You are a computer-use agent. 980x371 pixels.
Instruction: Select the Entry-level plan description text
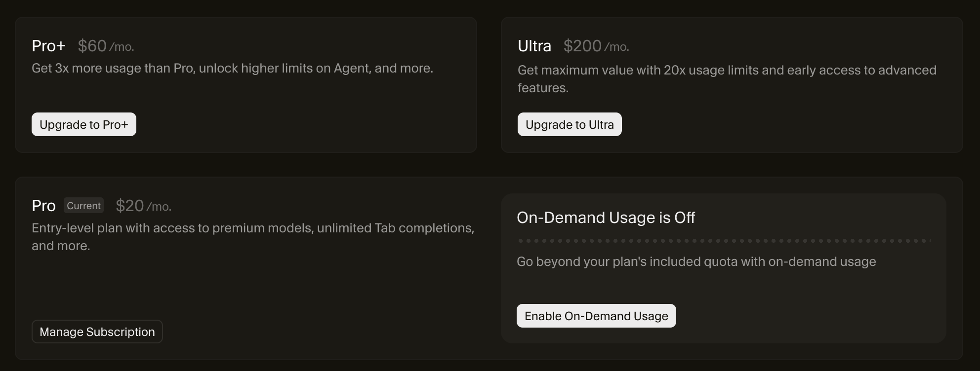click(x=252, y=237)
